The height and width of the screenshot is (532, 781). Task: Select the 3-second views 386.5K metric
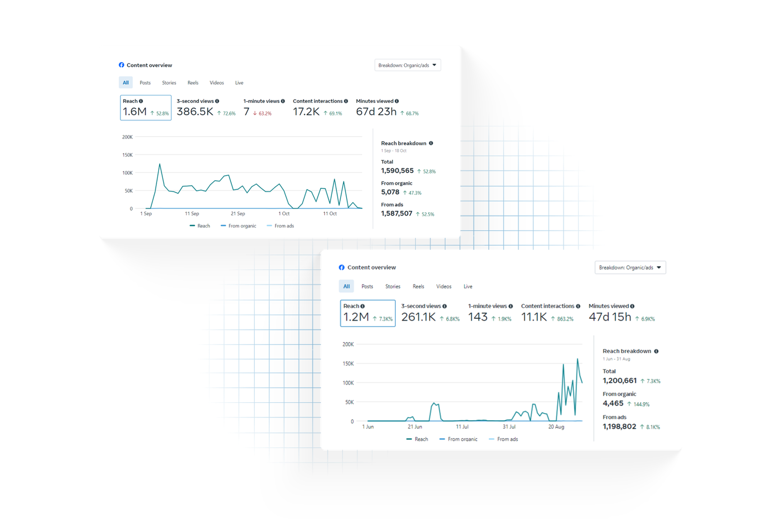206,107
